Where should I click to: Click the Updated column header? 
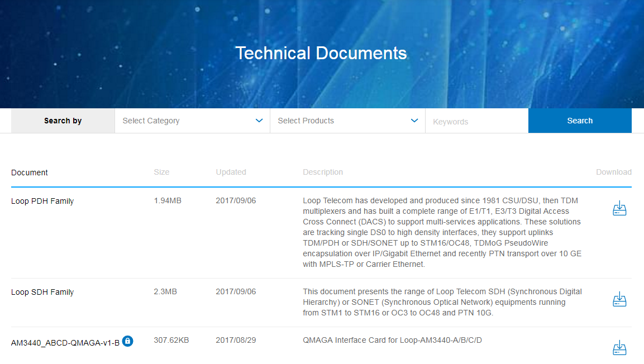[x=231, y=173]
